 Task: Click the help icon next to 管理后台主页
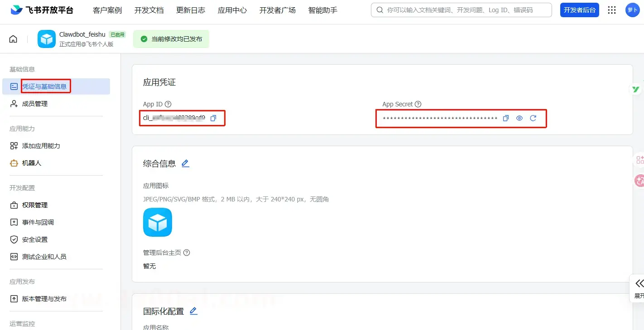point(187,253)
